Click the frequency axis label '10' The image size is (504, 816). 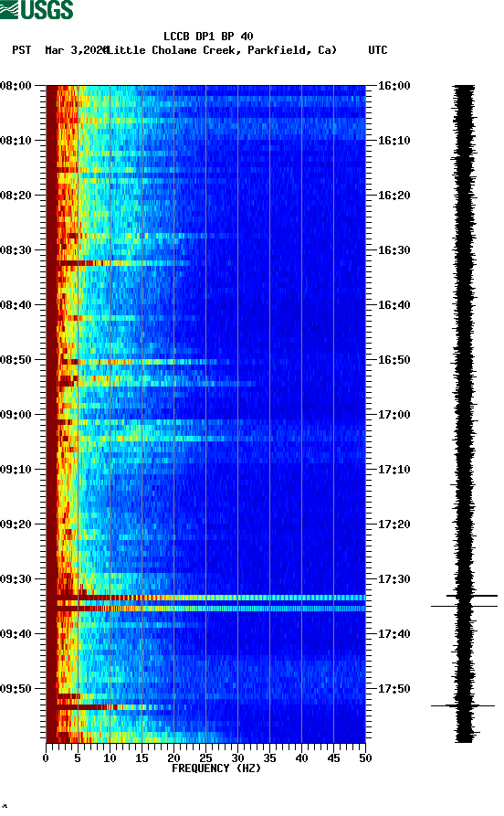tap(110, 758)
